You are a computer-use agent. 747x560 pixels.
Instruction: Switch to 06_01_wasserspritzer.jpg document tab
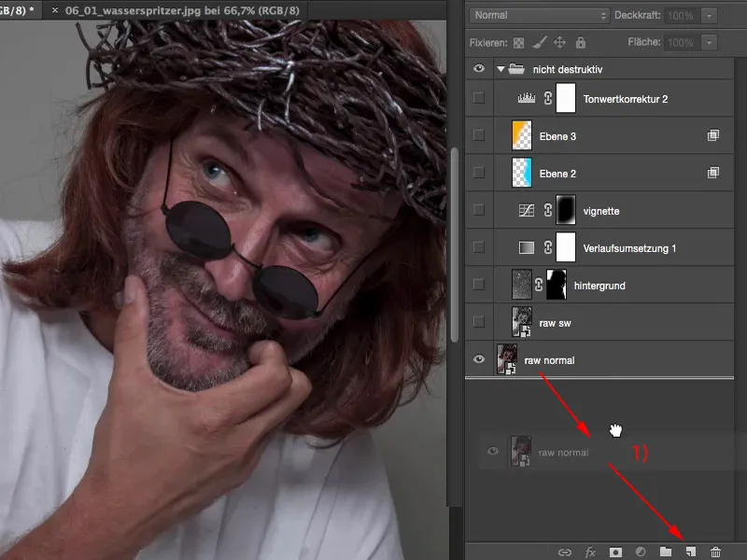(x=182, y=10)
